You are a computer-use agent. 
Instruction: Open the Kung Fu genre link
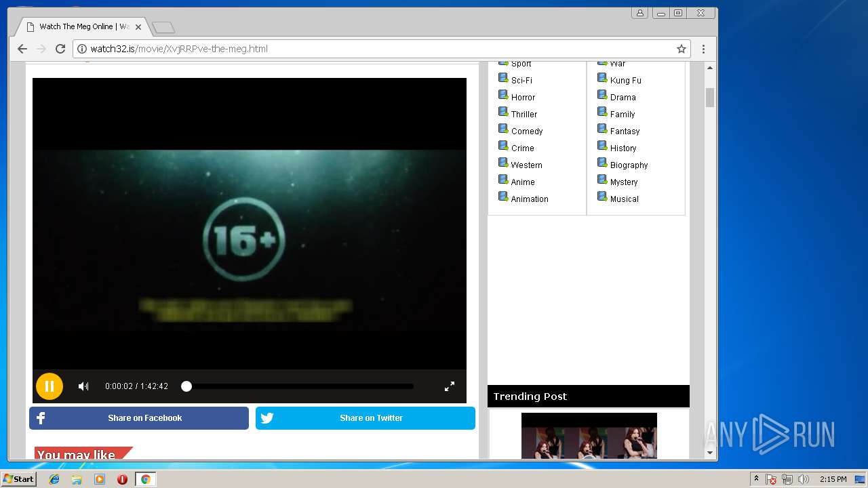click(625, 80)
